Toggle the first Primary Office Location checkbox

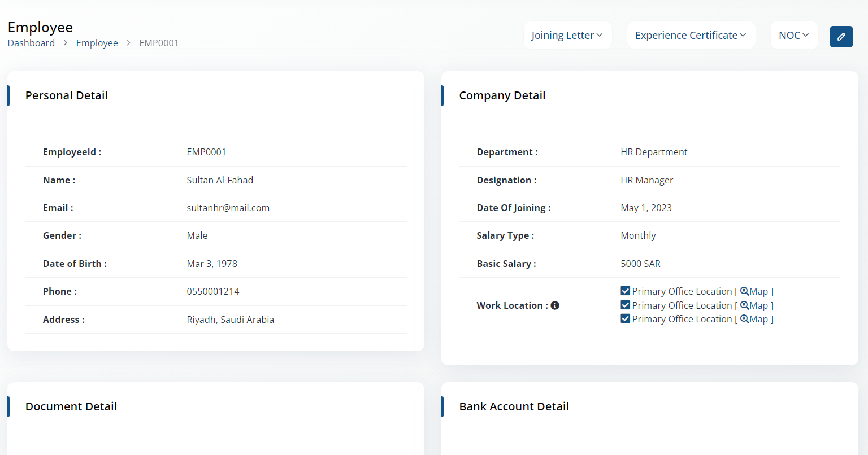[x=625, y=291]
